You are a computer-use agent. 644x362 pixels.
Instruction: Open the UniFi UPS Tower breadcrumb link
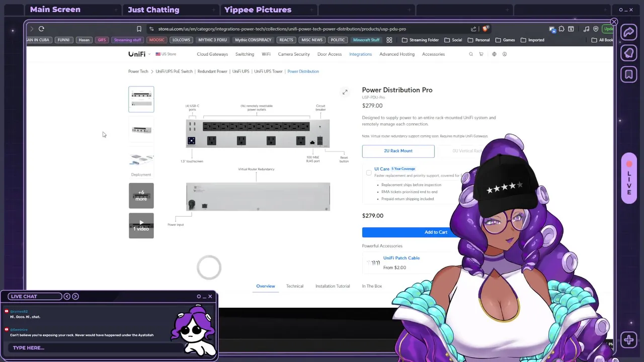coord(268,71)
